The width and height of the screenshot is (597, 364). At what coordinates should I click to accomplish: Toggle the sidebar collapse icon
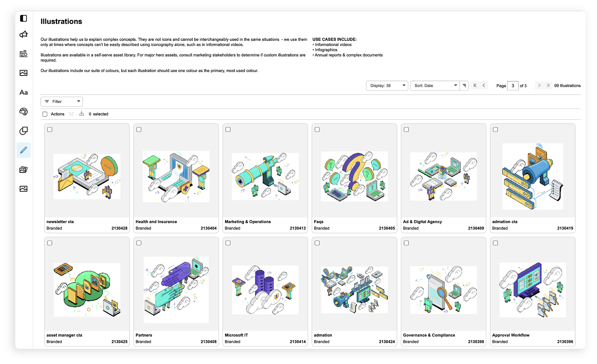(24, 18)
